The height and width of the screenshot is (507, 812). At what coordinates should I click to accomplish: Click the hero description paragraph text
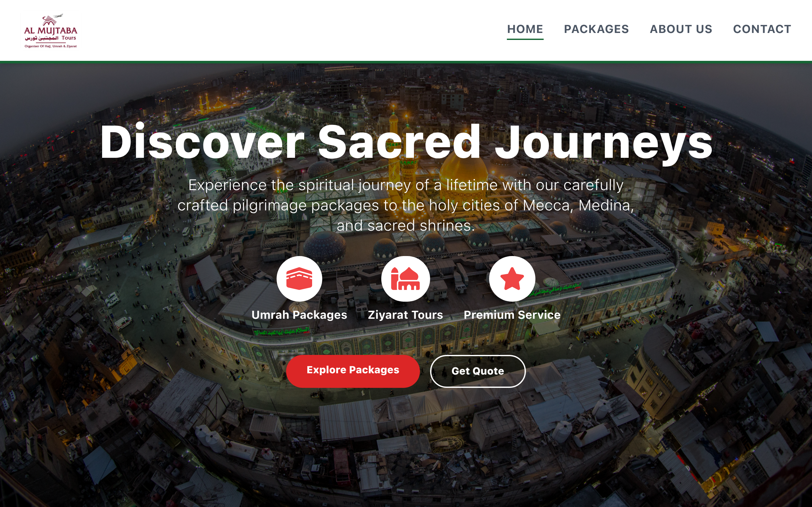406,205
